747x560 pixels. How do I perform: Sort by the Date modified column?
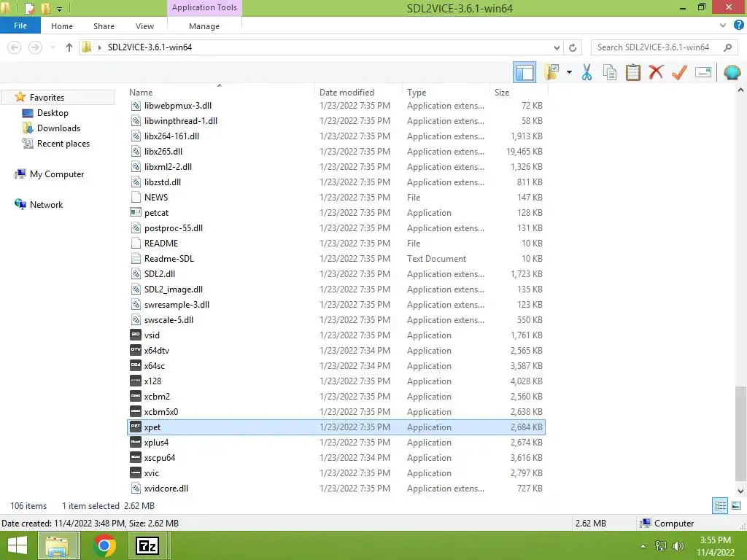[x=347, y=93]
